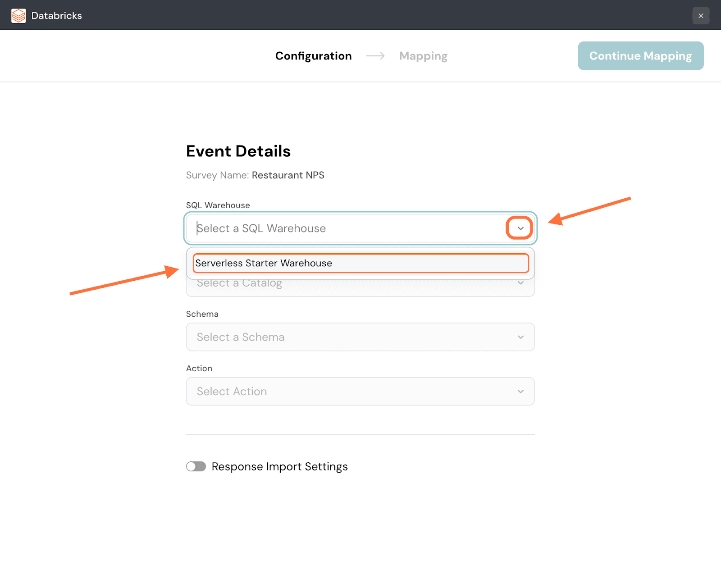Click the SQL Warehouse chevron arrow
This screenshot has height=588, width=721.
click(520, 228)
